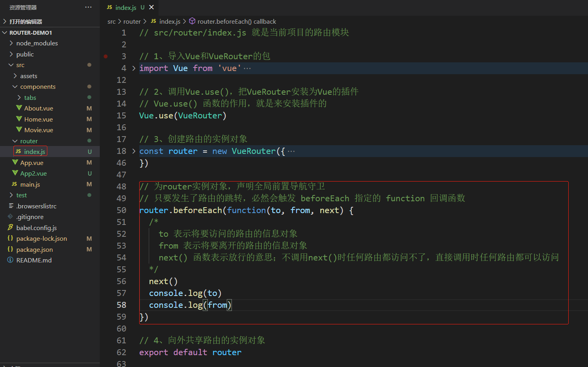Click the router breadcrumb segment

[x=132, y=21]
